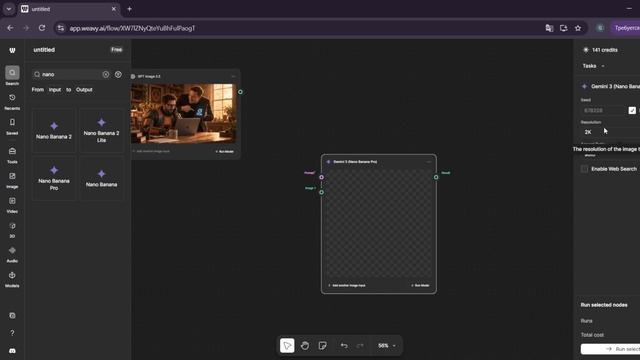Open the GPT Image node options menu
This screenshot has height=360, width=640.
233,76
